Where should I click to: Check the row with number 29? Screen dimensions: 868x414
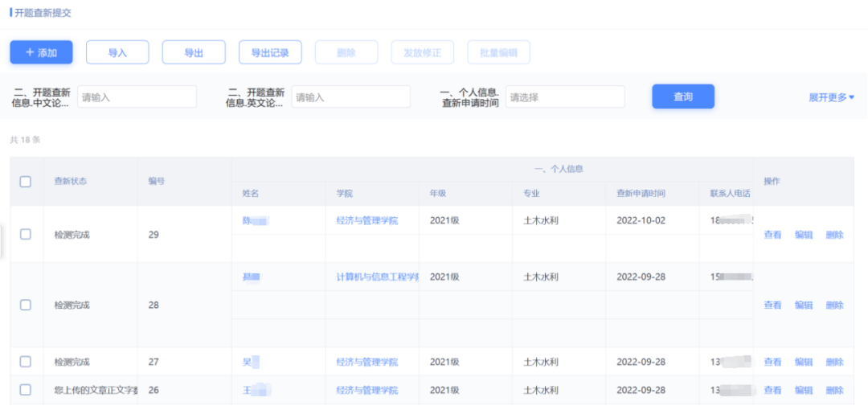[x=26, y=234]
